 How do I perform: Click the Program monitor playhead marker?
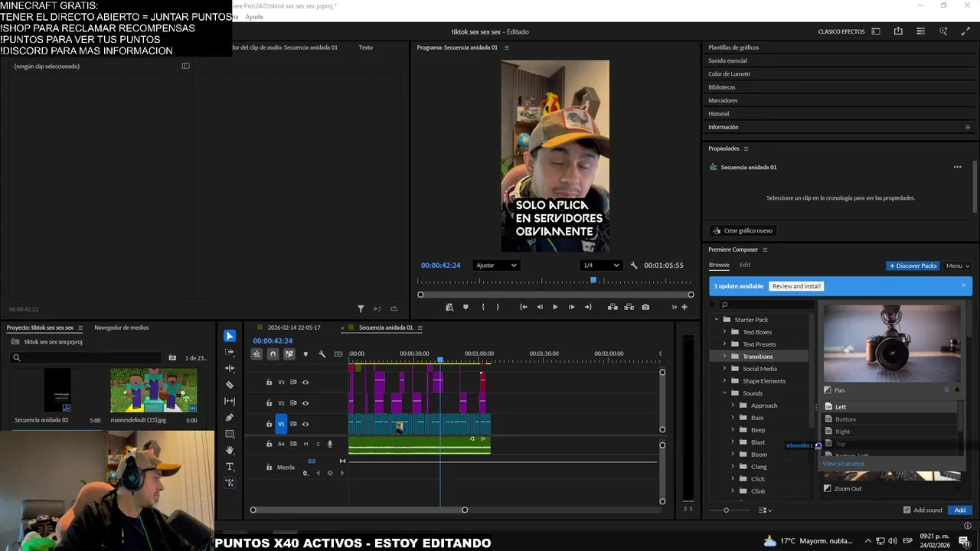click(593, 281)
